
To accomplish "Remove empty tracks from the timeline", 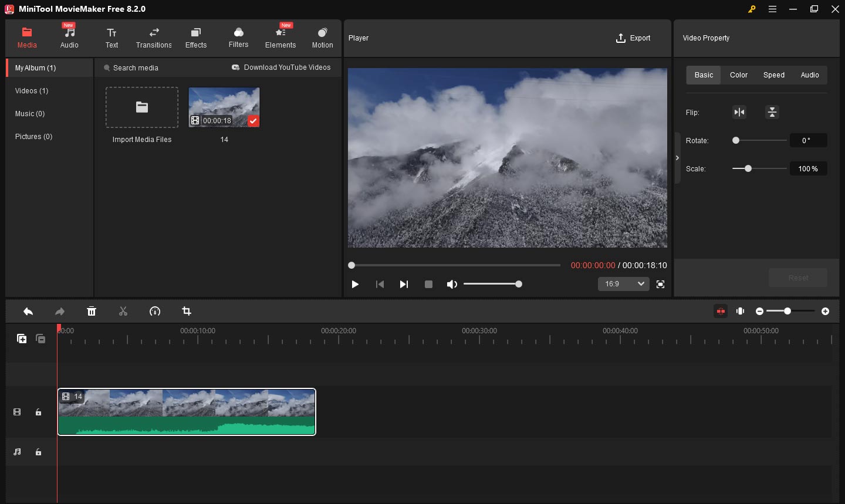I will (x=40, y=339).
